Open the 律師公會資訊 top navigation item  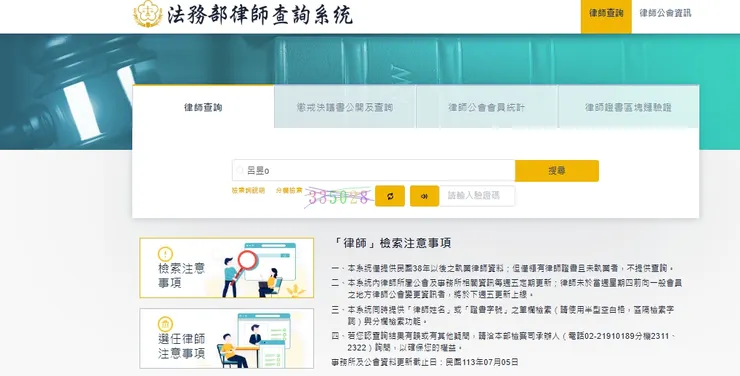pos(665,13)
